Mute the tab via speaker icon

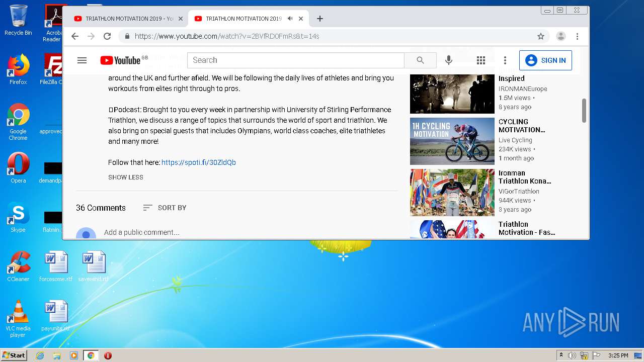(290, 19)
